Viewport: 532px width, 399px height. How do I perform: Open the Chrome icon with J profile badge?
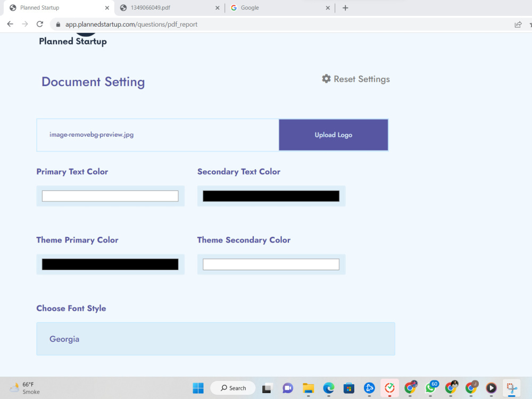tap(471, 387)
